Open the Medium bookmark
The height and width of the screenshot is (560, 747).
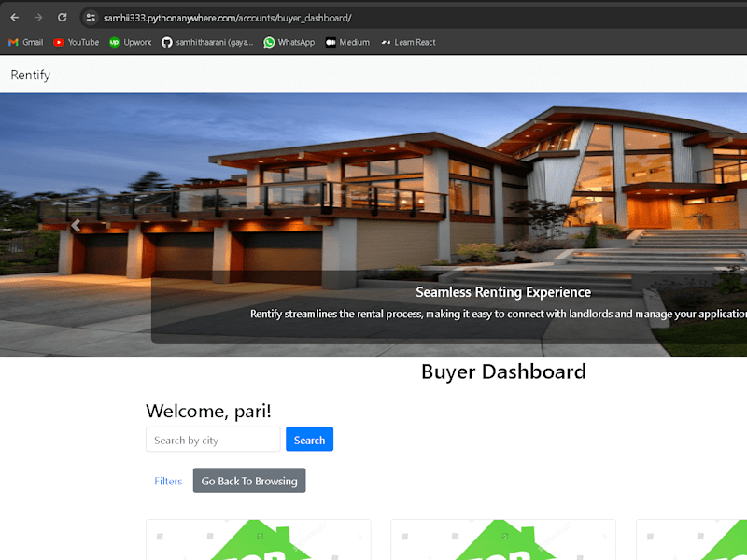click(347, 42)
